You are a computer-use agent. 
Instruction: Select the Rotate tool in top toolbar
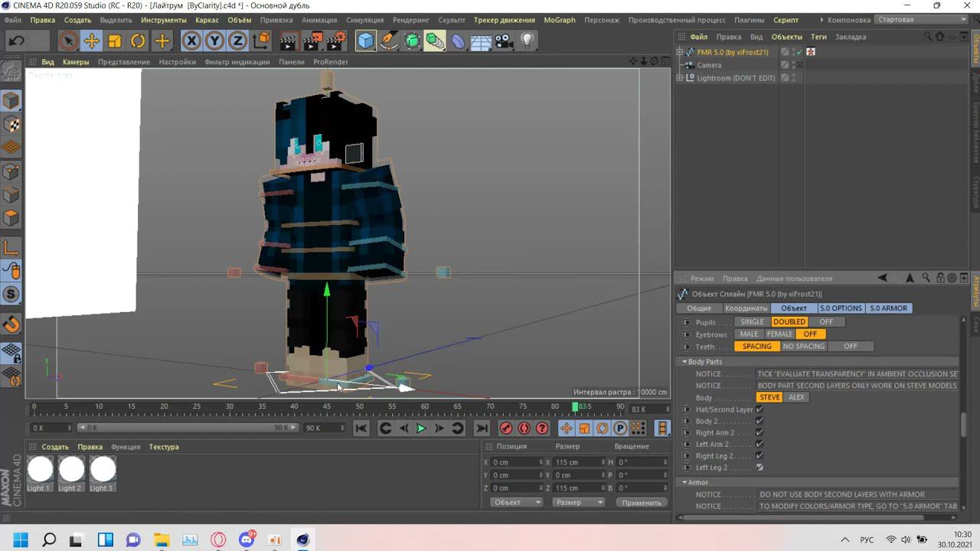[x=138, y=41]
